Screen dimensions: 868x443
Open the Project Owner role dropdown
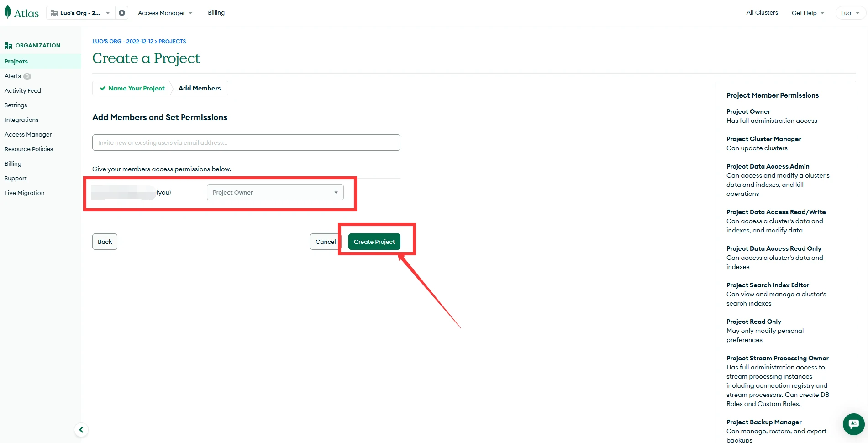275,192
